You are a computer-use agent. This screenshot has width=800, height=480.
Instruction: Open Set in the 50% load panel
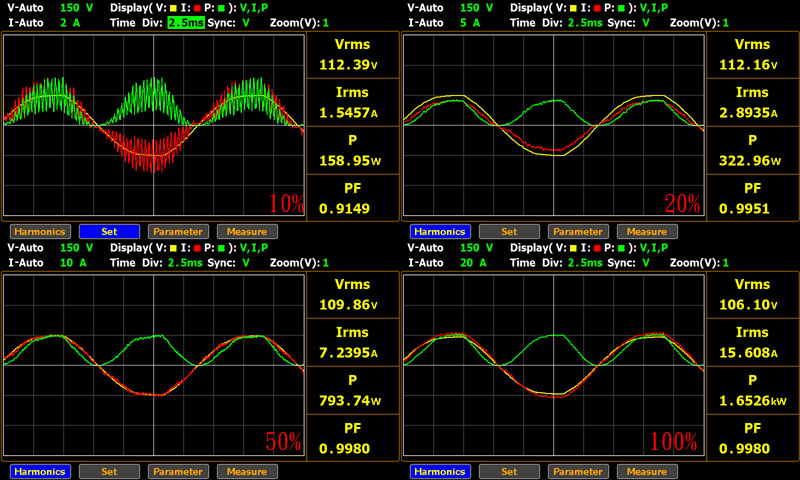(109, 472)
